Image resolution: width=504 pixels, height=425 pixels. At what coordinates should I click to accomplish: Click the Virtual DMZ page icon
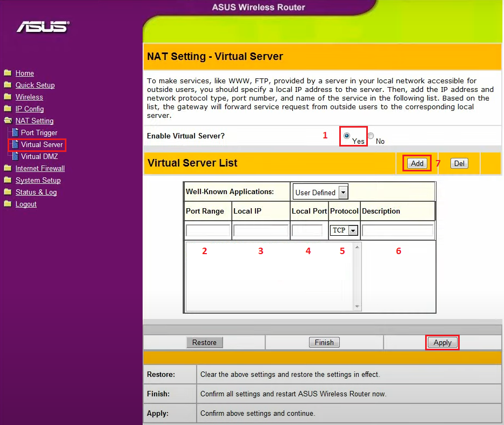pyautogui.click(x=15, y=156)
